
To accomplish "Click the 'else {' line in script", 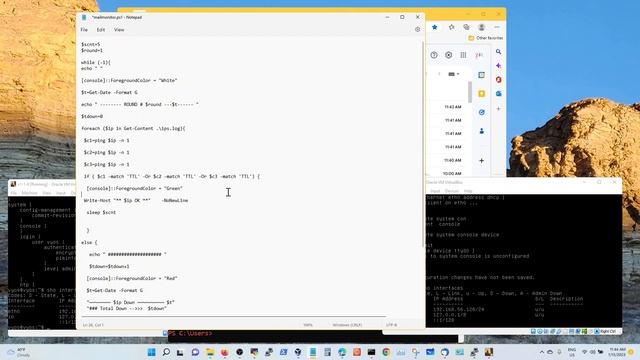I will click(89, 242).
